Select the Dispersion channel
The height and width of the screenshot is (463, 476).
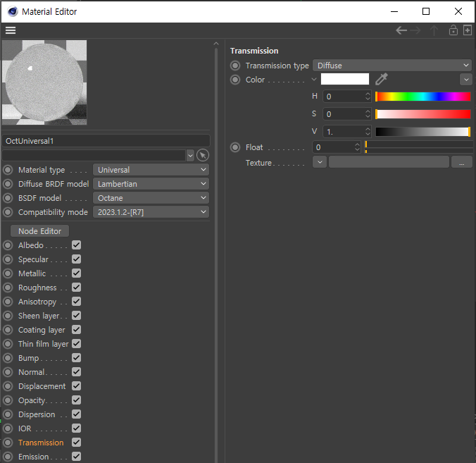pyautogui.click(x=37, y=414)
